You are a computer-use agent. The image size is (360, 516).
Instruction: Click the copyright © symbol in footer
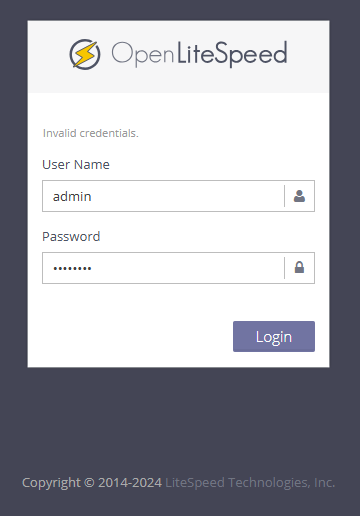pos(89,483)
